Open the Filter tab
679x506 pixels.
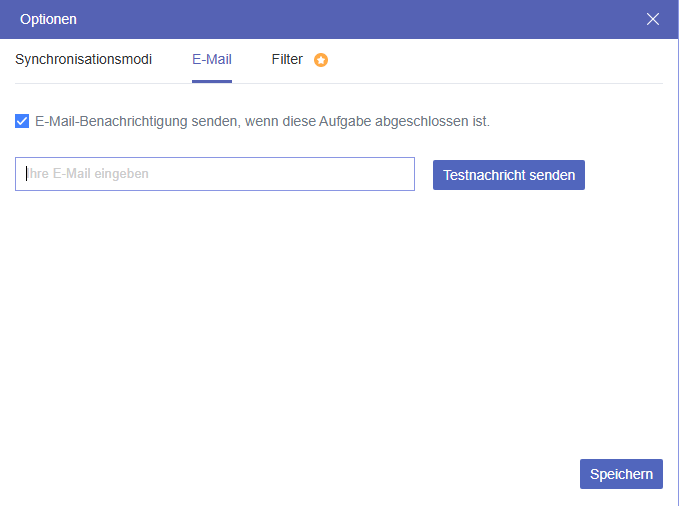[x=287, y=60]
